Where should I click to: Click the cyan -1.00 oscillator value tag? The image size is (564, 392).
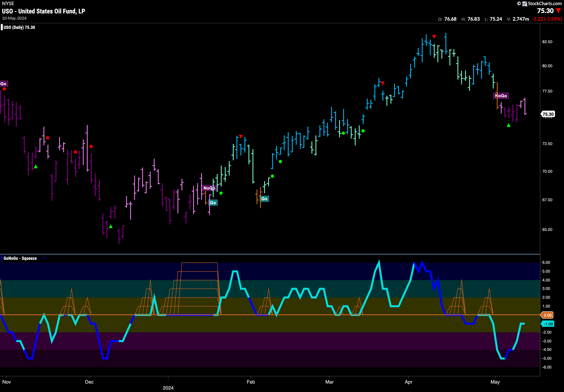pos(548,324)
